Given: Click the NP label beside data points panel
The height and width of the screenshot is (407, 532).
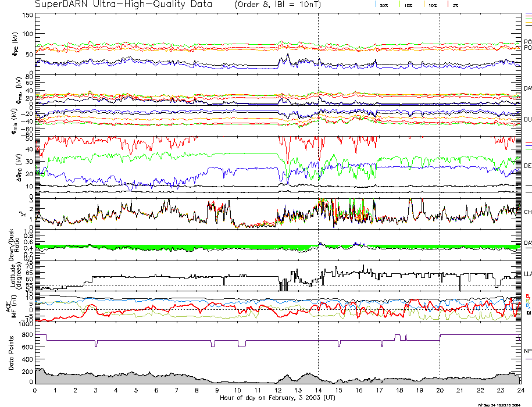Looking at the screenshot, I should [527, 351].
